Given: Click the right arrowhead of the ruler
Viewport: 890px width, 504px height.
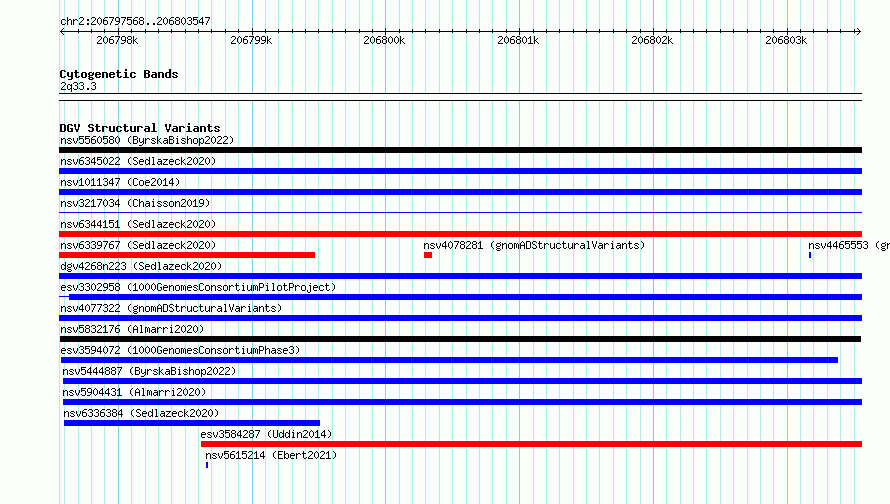Looking at the screenshot, I should pos(858,31).
